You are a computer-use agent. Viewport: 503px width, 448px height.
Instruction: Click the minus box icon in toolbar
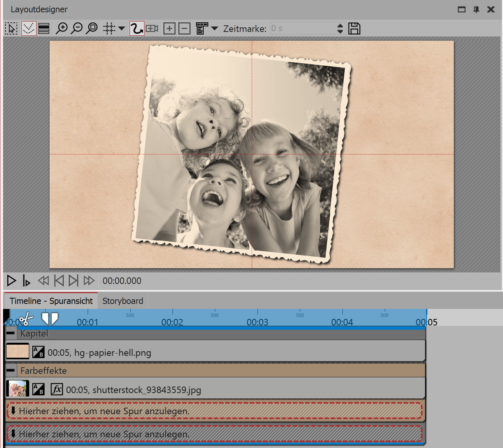(184, 28)
